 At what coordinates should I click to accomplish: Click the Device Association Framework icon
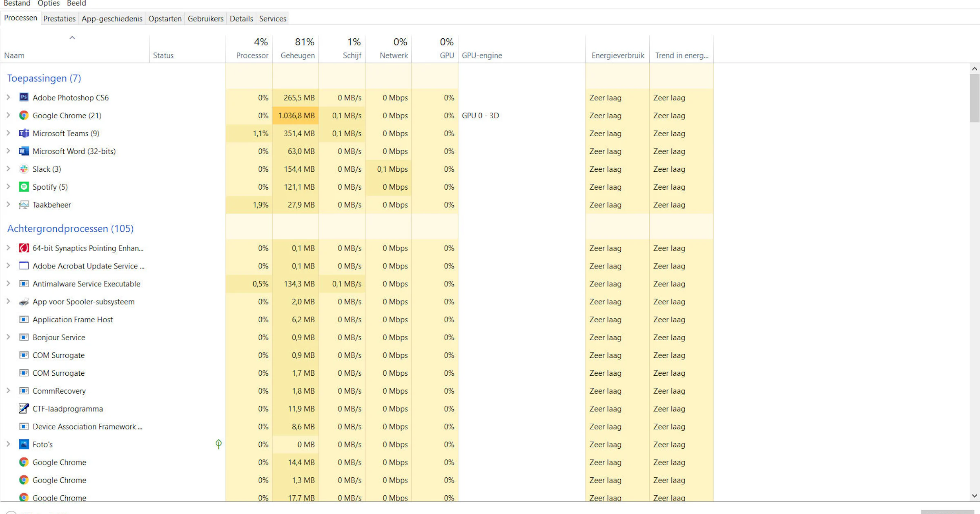coord(24,427)
